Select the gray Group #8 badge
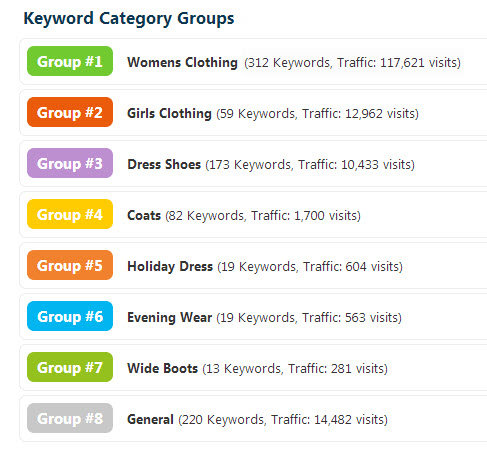The image size is (487, 452). [70, 418]
